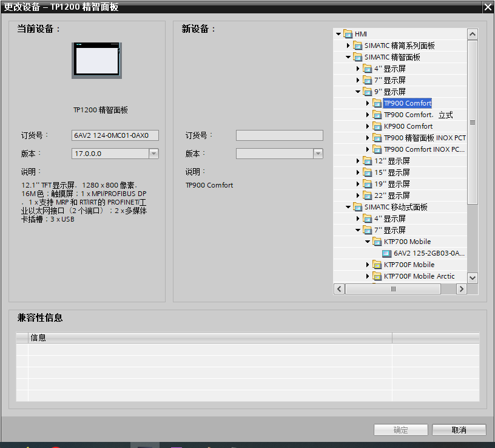
Task: Click the 确定 button
Action: pos(400,430)
